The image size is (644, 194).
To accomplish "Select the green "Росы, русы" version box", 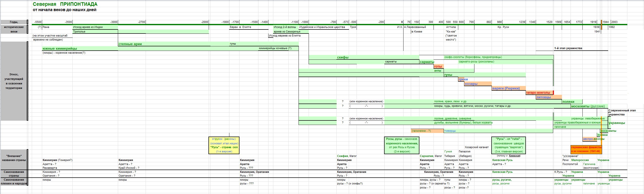I will point(402,145).
